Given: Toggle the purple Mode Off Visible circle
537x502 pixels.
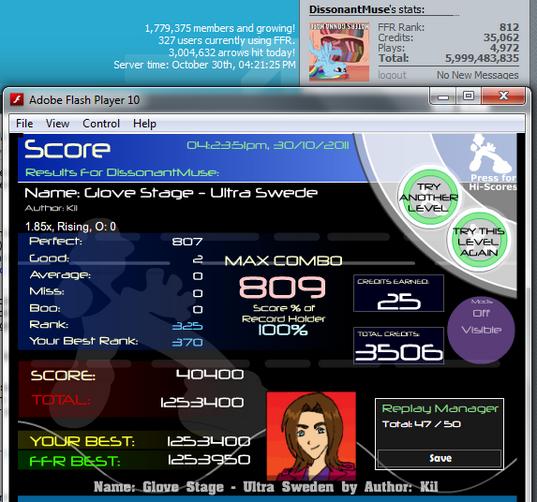Looking at the screenshot, I should point(481,330).
